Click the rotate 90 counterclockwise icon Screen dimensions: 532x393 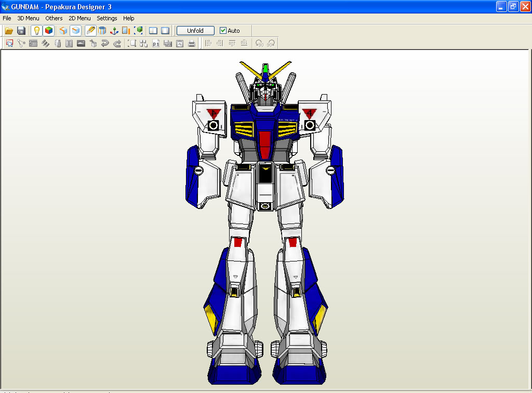[x=260, y=43]
